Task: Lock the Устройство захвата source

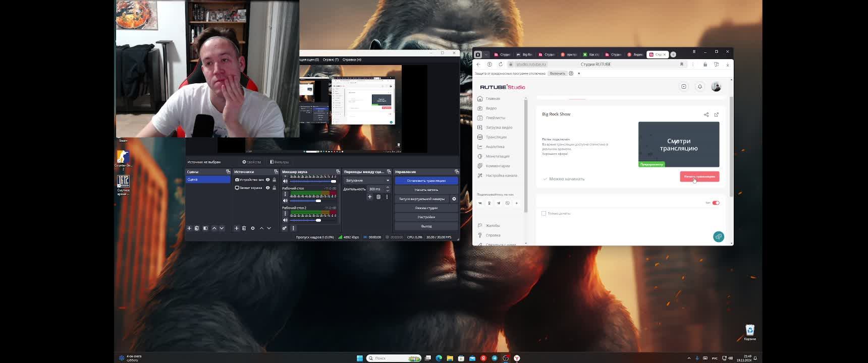Action: click(275, 179)
